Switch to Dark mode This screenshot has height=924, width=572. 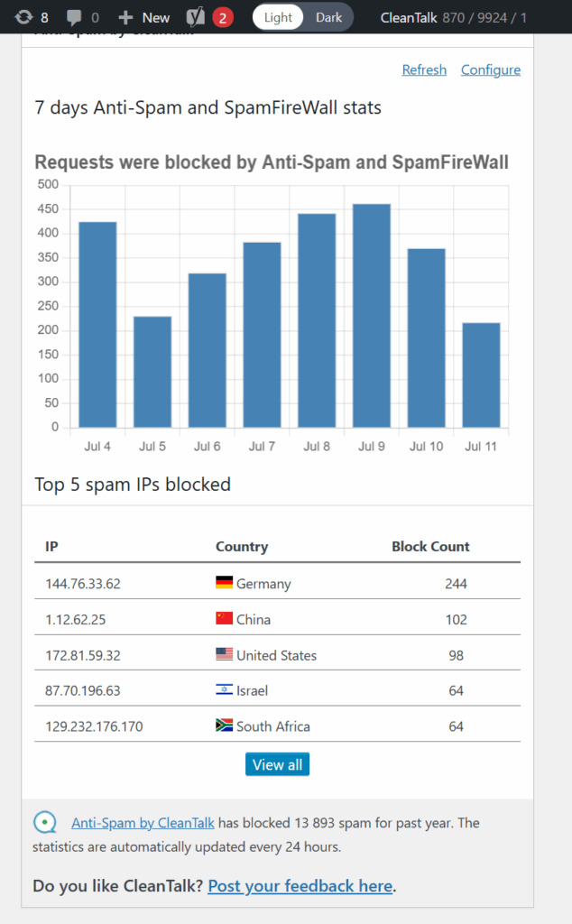click(x=328, y=17)
